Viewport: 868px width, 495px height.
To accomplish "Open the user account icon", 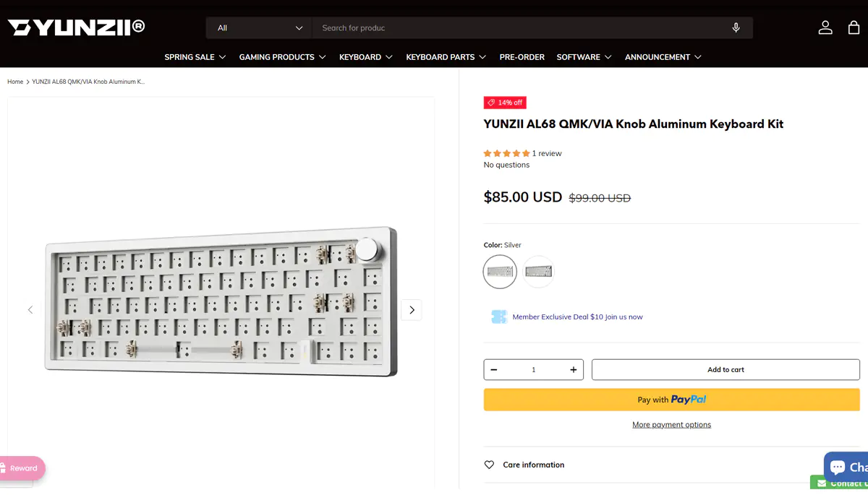I will [825, 27].
